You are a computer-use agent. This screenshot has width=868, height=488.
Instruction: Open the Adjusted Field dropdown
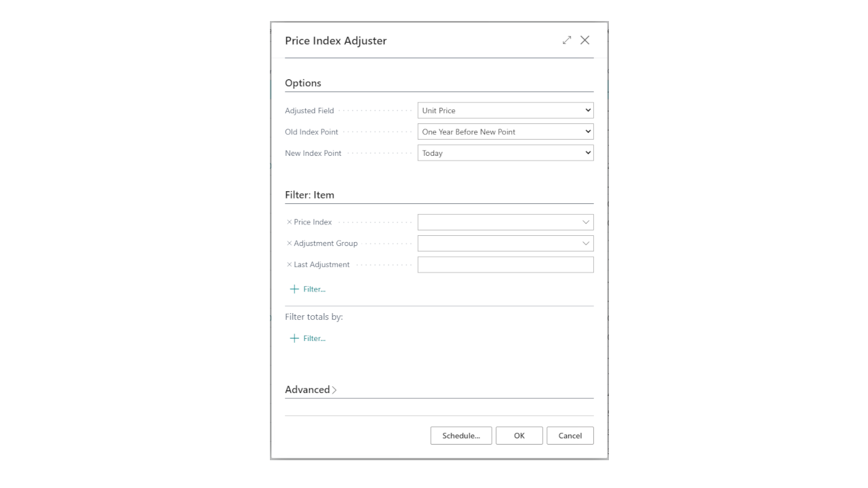[505, 110]
